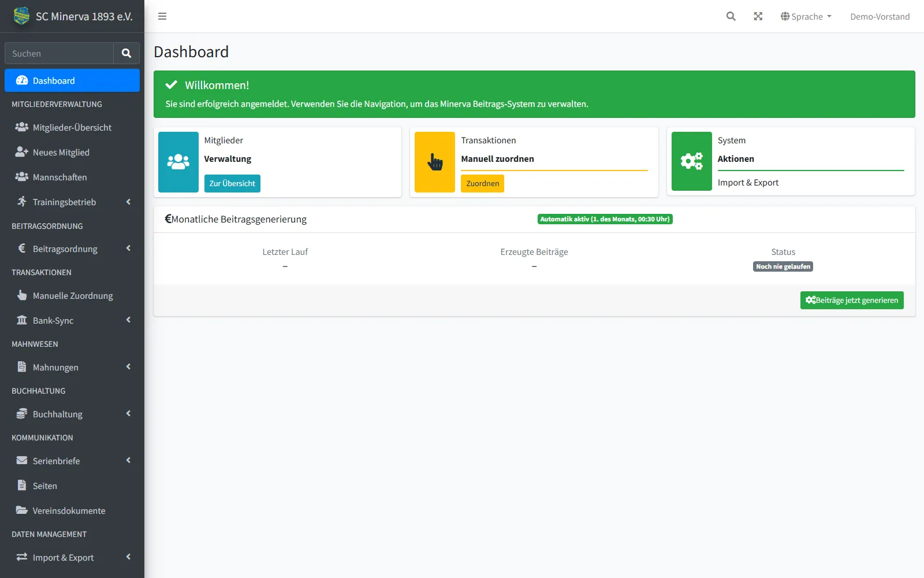Select Mannschaften in the sidebar
The height and width of the screenshot is (578, 924).
click(72, 177)
